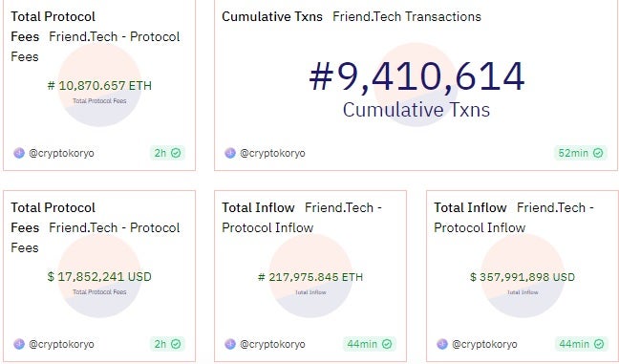Open the @cryptokoryo link on the 217,975.845 ETH card
The image size is (619, 364).
[272, 344]
